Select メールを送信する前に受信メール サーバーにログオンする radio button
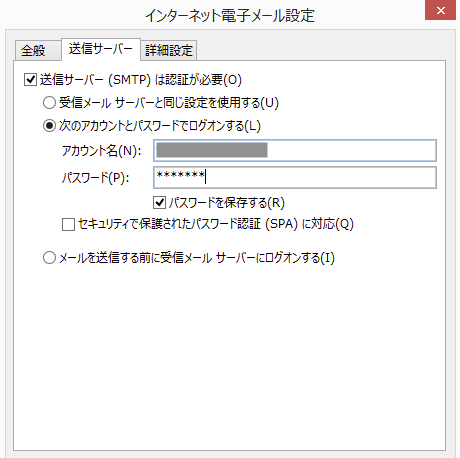 pyautogui.click(x=49, y=258)
